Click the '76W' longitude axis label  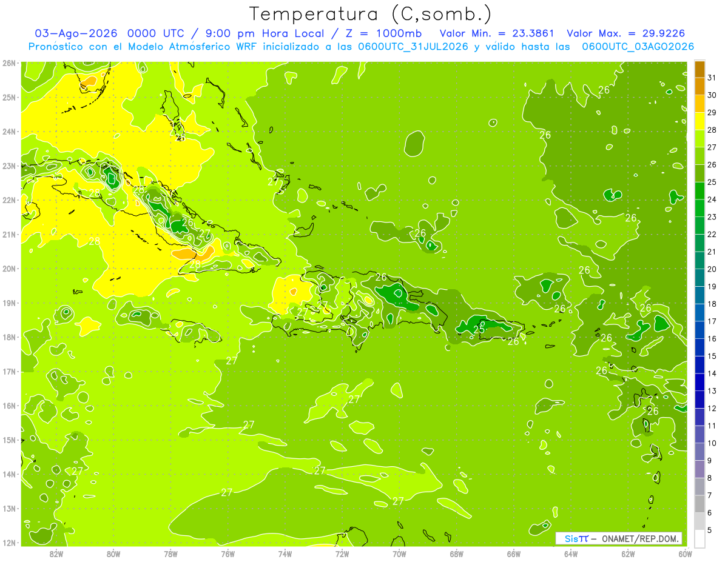pyautogui.click(x=228, y=554)
